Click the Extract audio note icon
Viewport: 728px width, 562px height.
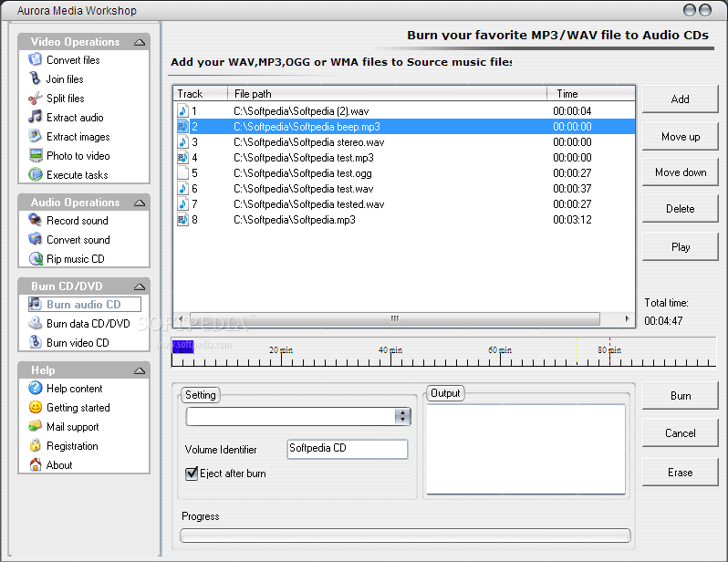pos(36,117)
